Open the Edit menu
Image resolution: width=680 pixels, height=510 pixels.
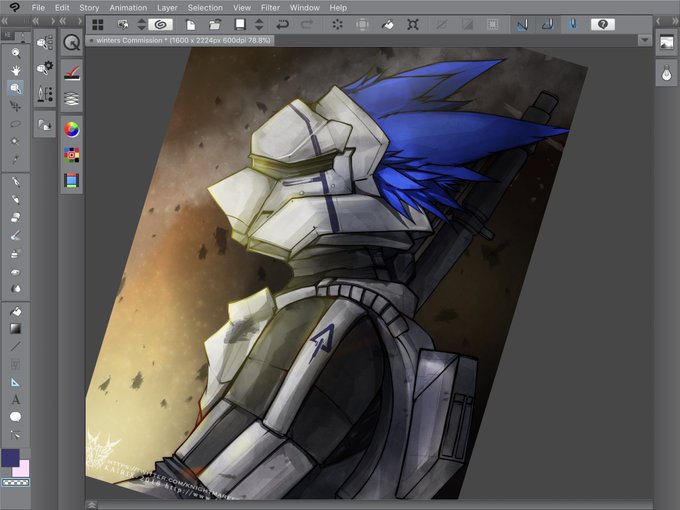coord(62,8)
